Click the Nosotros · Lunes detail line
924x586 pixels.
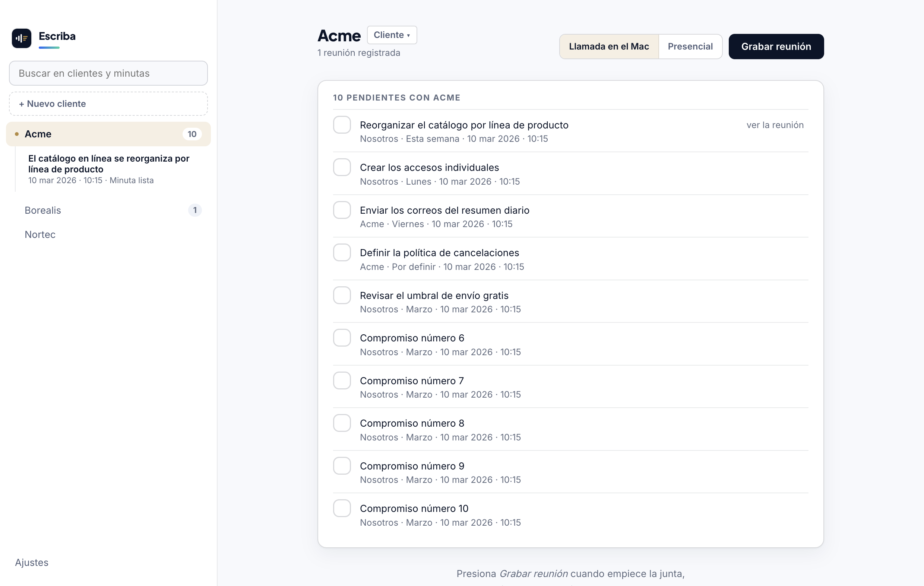click(x=440, y=181)
